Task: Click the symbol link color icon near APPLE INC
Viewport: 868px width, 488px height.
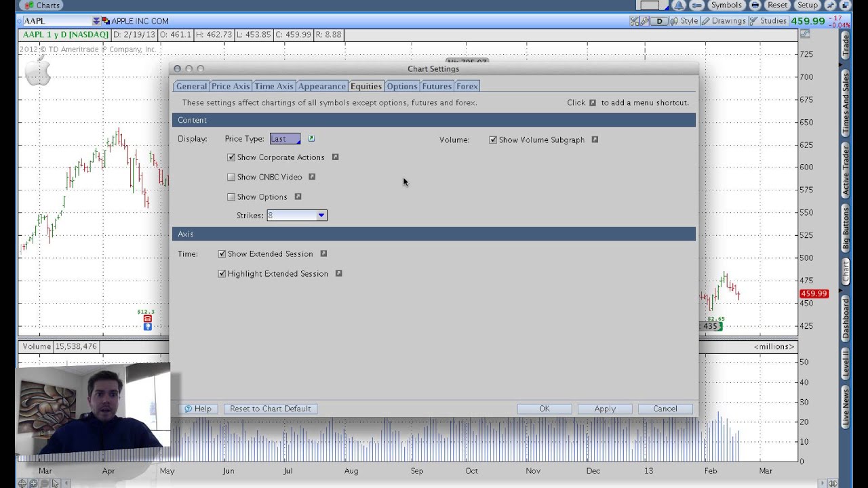Action: [106, 21]
